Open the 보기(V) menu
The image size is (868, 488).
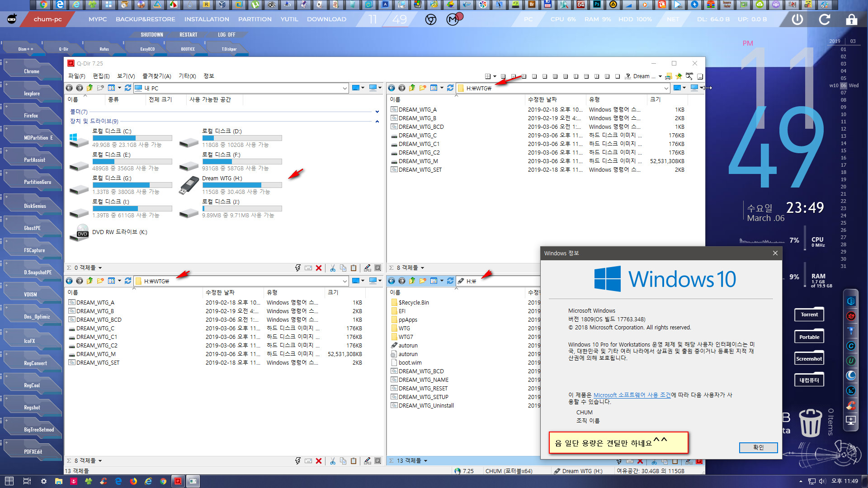click(x=126, y=76)
